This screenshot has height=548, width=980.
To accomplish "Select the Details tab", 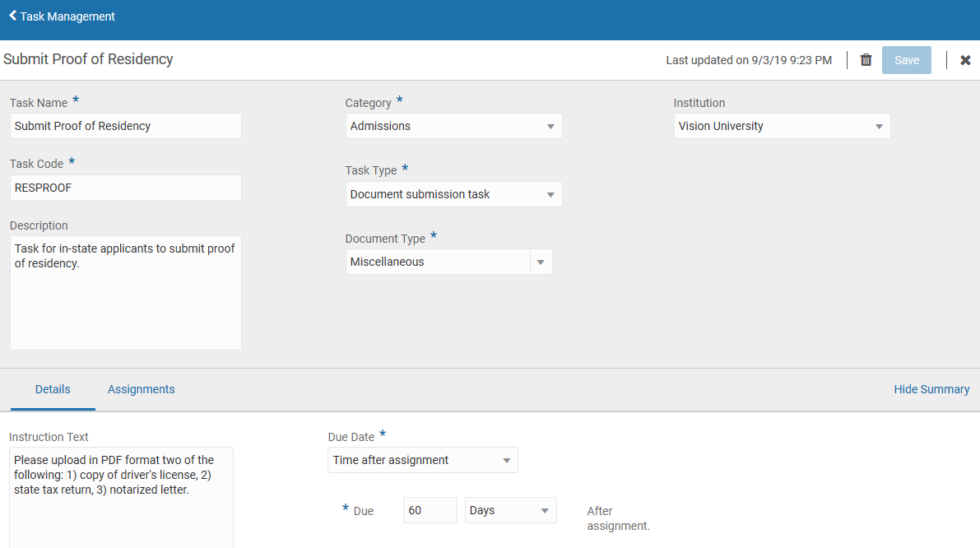I will pos(53,390).
